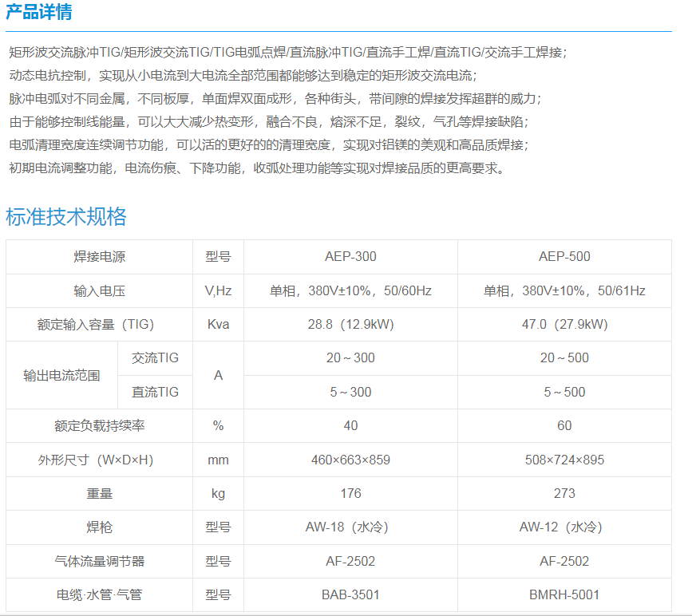
Task: Select the 额定负载持续率 row label
Action: tap(100, 426)
